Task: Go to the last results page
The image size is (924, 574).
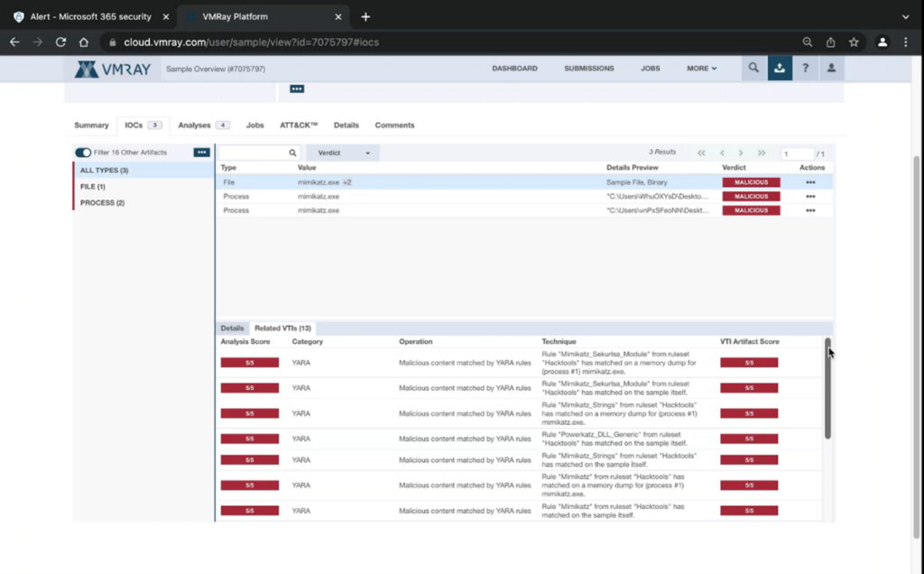Action: pos(762,153)
